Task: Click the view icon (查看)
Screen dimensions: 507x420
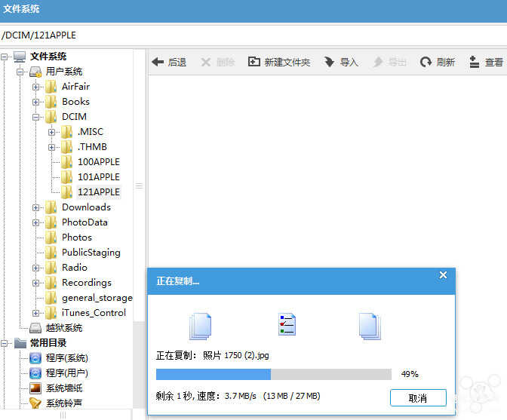Action: click(474, 62)
